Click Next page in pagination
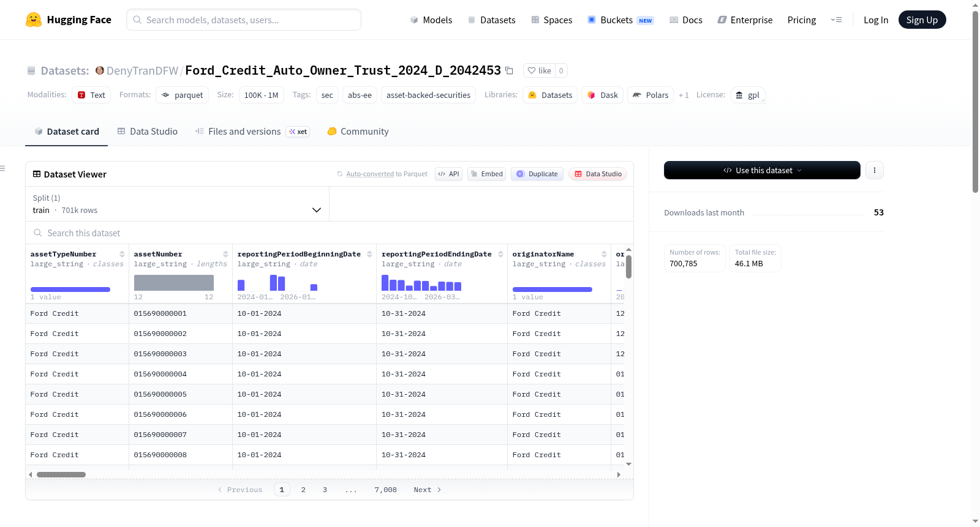This screenshot has height=527, width=980. 427,490
